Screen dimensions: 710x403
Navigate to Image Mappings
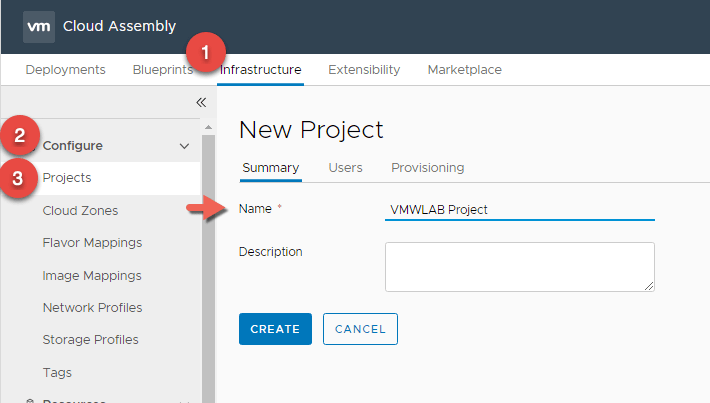(x=92, y=275)
